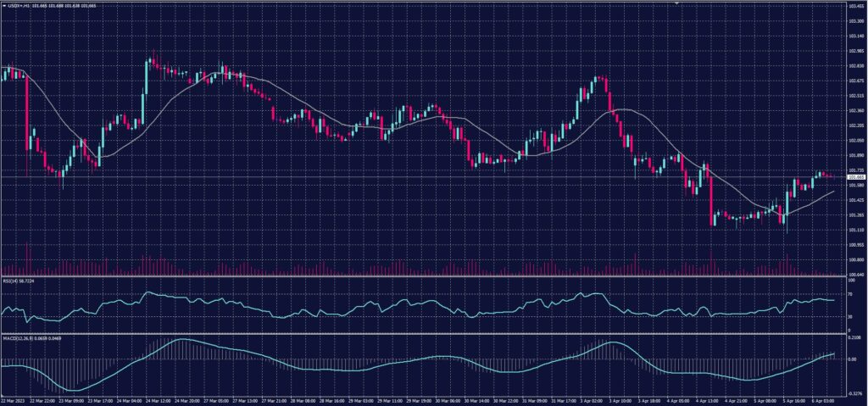The height and width of the screenshot is (406, 868).
Task: Click the divider between RSI and MACD panes
Action: pyautogui.click(x=424, y=333)
